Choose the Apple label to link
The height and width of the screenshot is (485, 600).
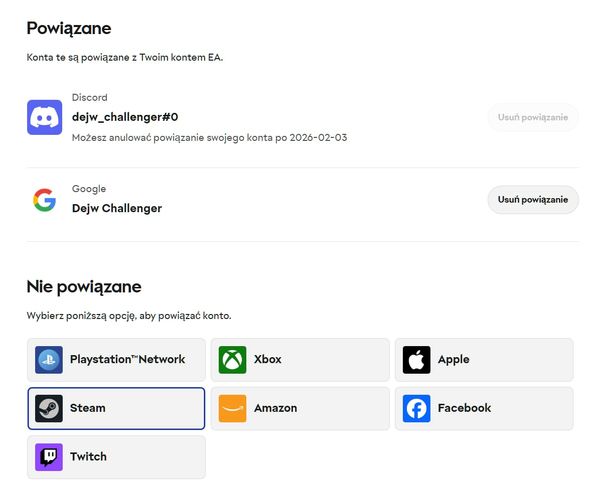(x=453, y=360)
